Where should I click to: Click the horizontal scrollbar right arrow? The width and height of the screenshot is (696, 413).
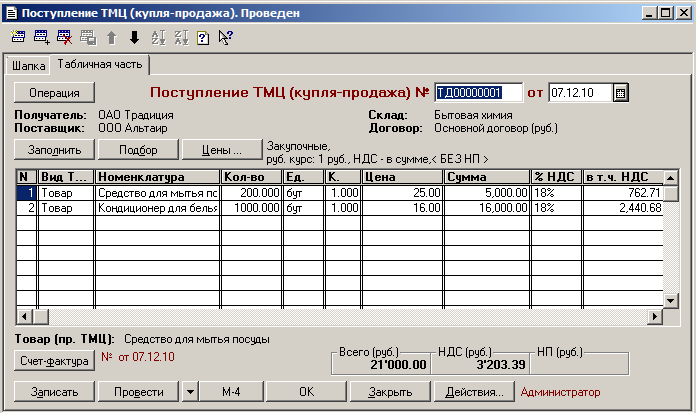(x=654, y=317)
